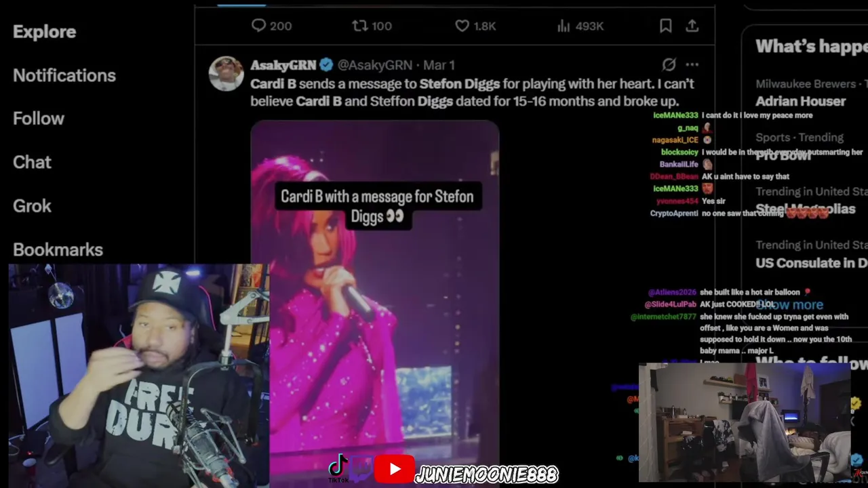Open Chat from the sidebar

pyautogui.click(x=32, y=162)
